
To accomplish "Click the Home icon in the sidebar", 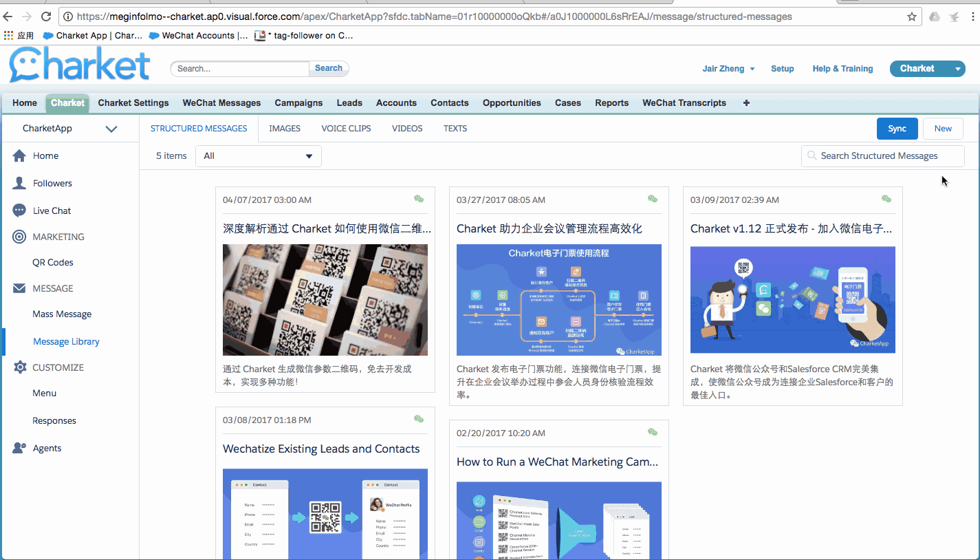I will click(19, 156).
